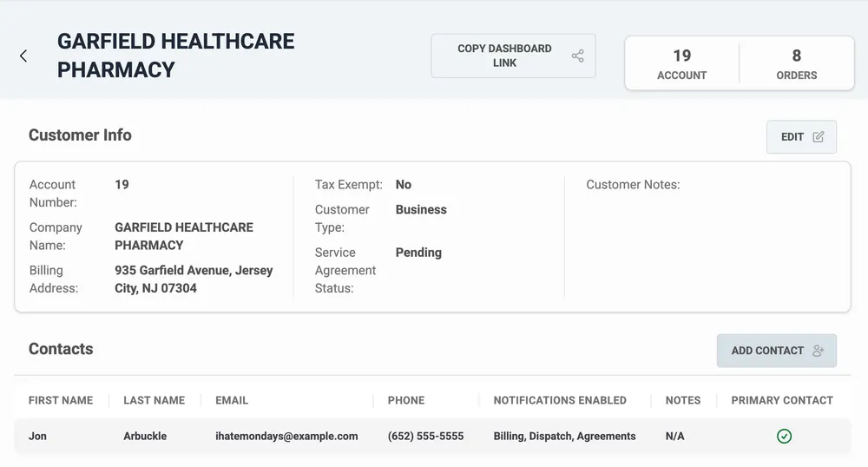Open the Account tab showing 19
868x467 pixels.
pos(681,64)
